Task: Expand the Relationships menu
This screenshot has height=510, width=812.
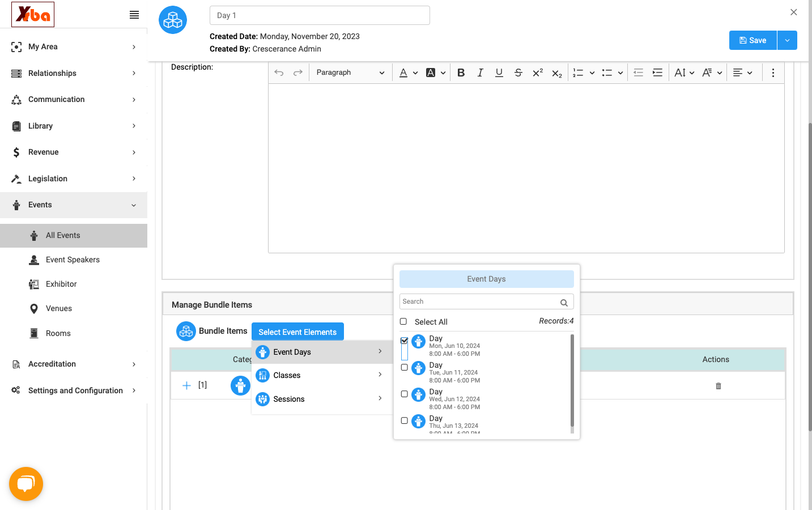Action: point(74,73)
